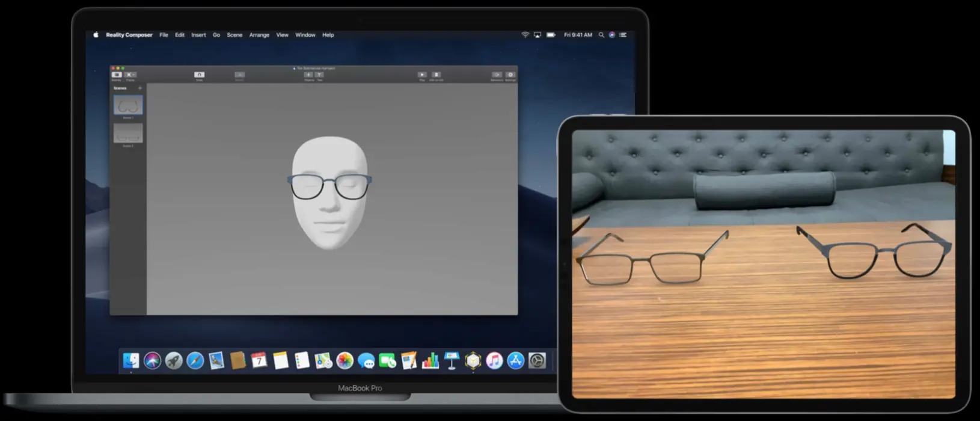Toggle the Behaviors panel button
Screen dimensions: 980x421
point(497,75)
